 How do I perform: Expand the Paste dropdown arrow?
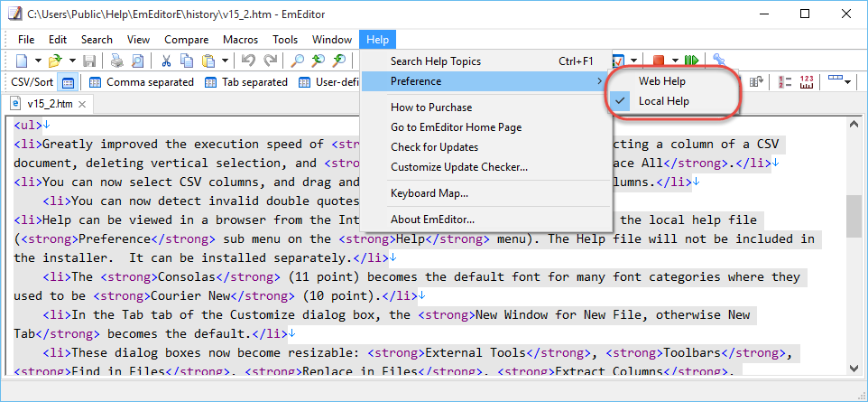click(225, 60)
